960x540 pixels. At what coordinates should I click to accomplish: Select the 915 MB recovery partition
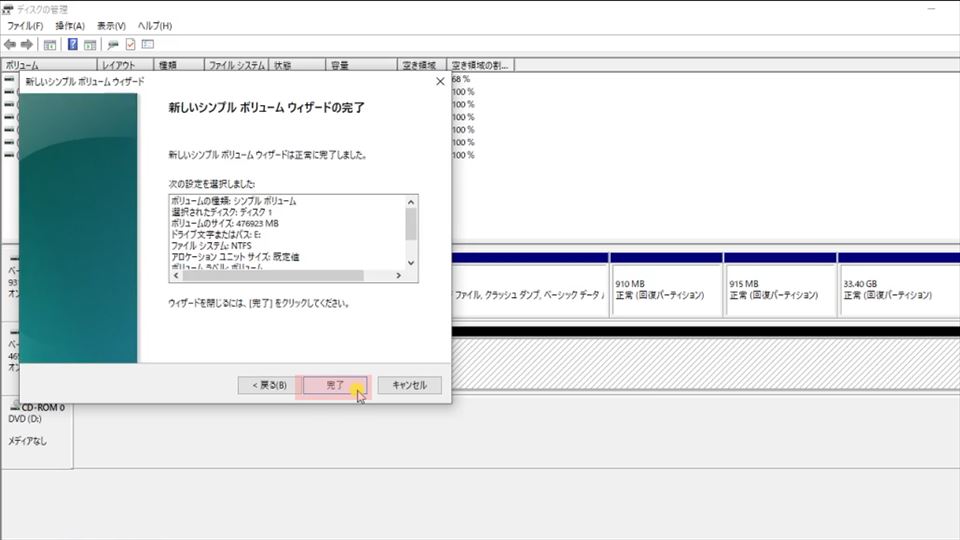780,290
